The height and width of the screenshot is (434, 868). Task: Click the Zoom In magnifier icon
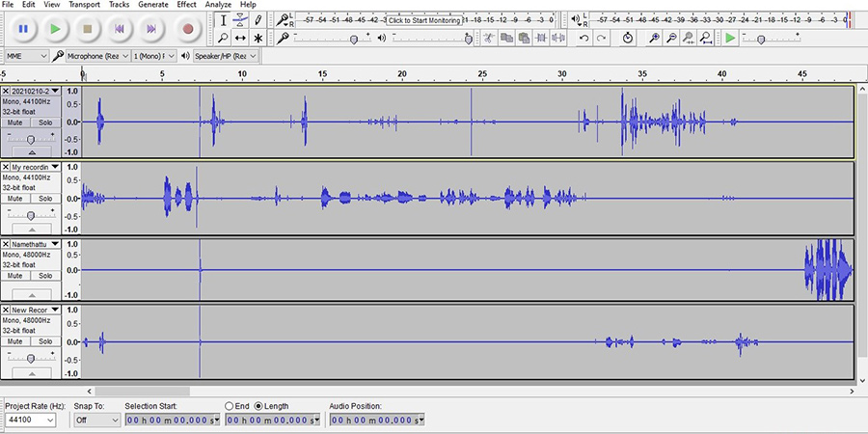click(x=654, y=39)
